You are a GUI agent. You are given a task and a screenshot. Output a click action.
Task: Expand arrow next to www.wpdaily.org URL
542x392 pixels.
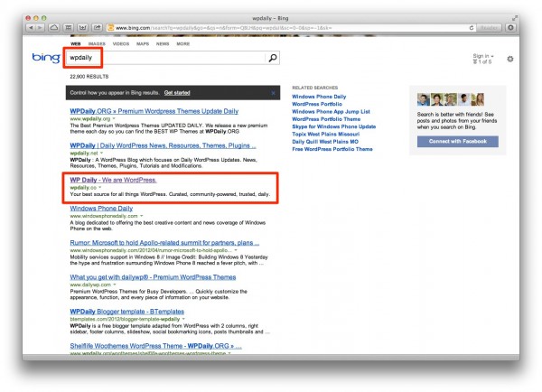[x=114, y=119]
